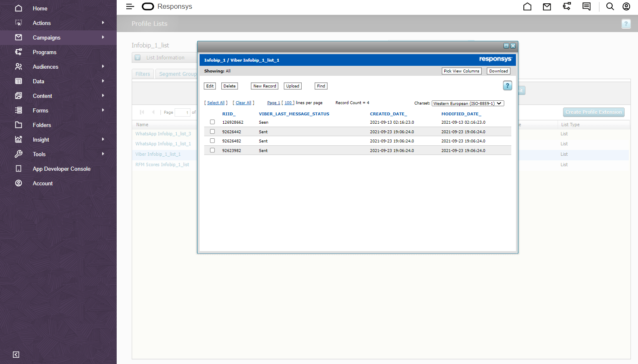Click the New Record button
Viewport: 638px width, 364px height.
pyautogui.click(x=265, y=86)
